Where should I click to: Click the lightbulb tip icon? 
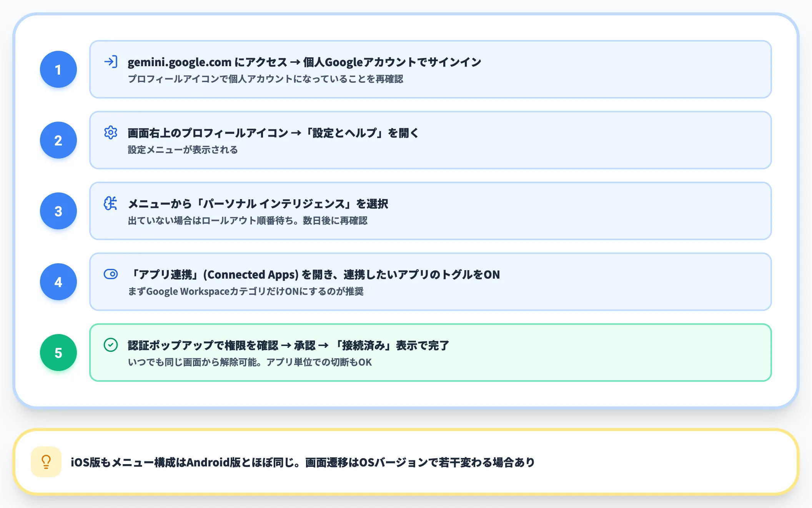point(46,462)
